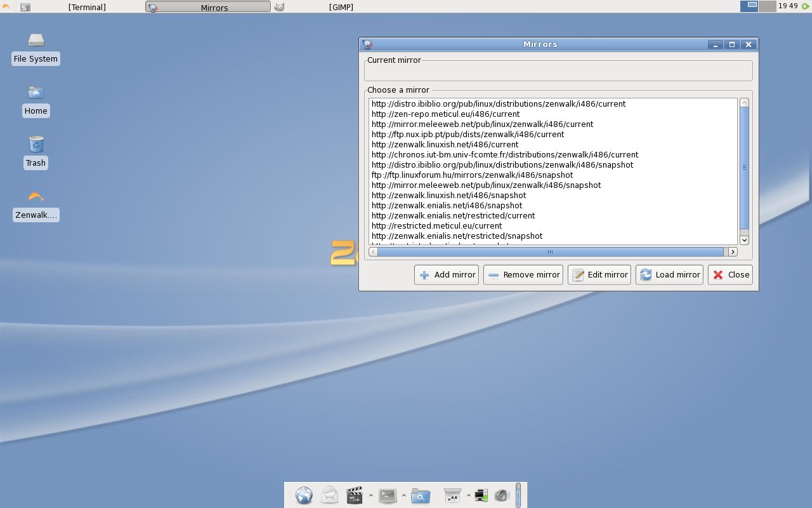Switch to the first workspace in pager
Image resolution: width=812 pixels, height=508 pixels.
749,6
